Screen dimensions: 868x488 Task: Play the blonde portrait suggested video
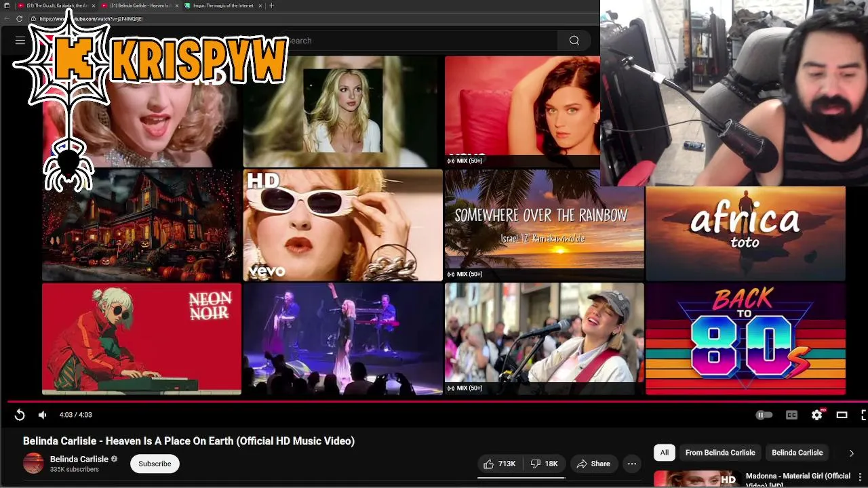pos(342,111)
